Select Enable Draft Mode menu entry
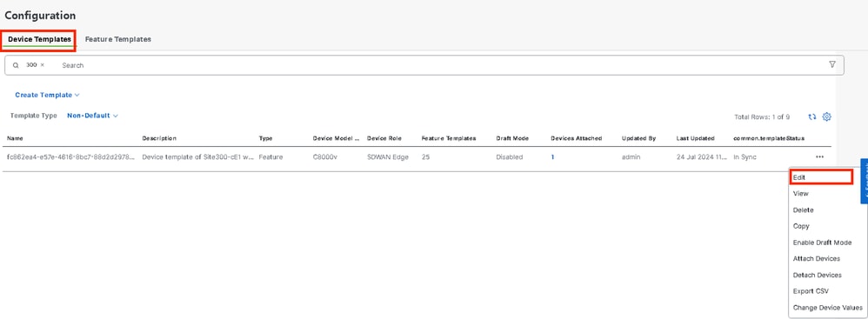 click(822, 243)
